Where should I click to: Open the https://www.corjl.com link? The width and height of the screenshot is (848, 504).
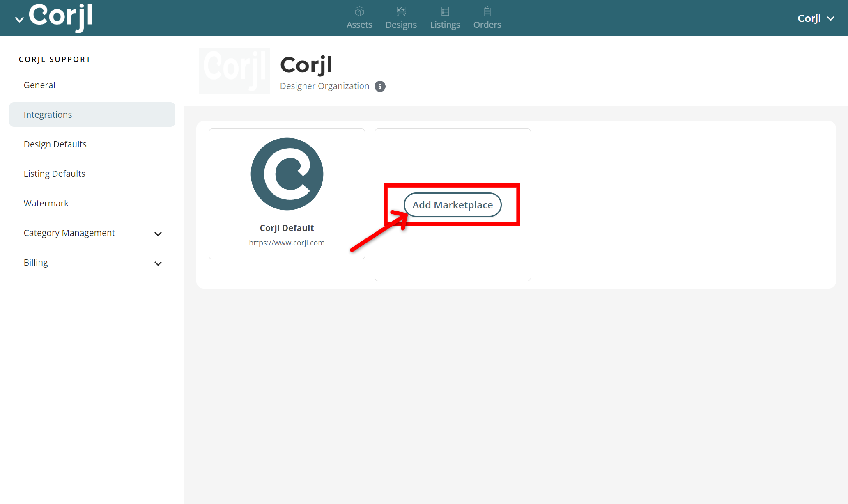pos(287,243)
